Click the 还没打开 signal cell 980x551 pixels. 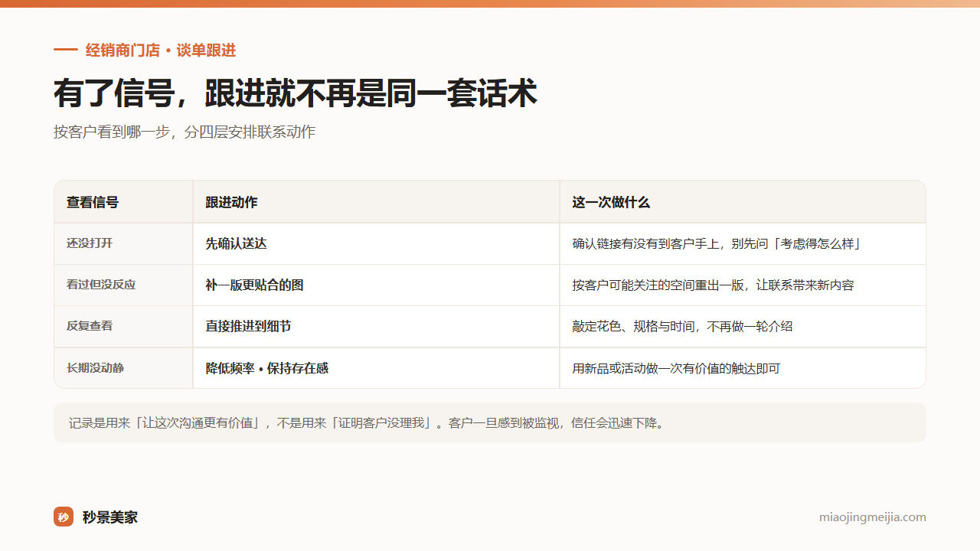pyautogui.click(x=123, y=243)
